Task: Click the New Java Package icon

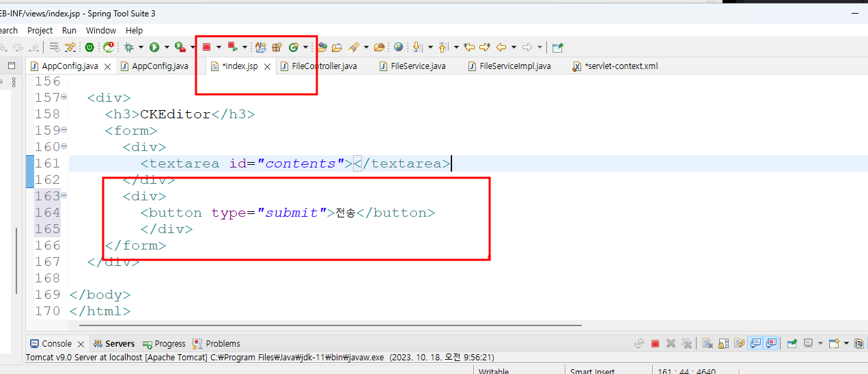Action: tap(277, 47)
